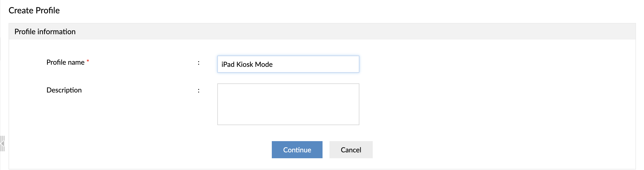
Task: Select the text iPad Kiosk Mode
Action: (x=247, y=64)
